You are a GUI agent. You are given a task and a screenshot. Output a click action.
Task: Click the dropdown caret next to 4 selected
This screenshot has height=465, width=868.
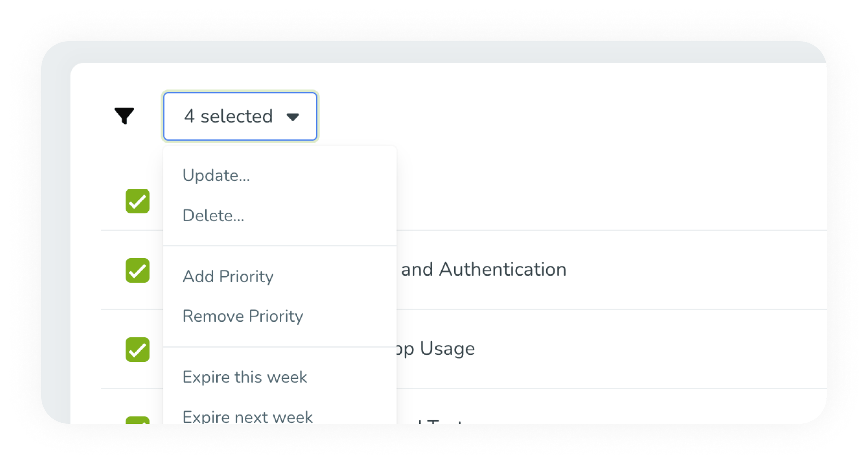[293, 117]
